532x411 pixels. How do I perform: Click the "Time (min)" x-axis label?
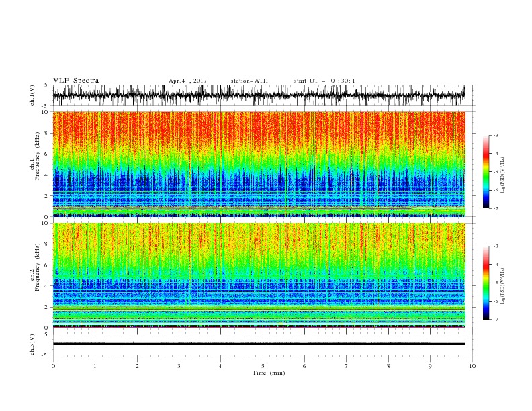click(269, 373)
